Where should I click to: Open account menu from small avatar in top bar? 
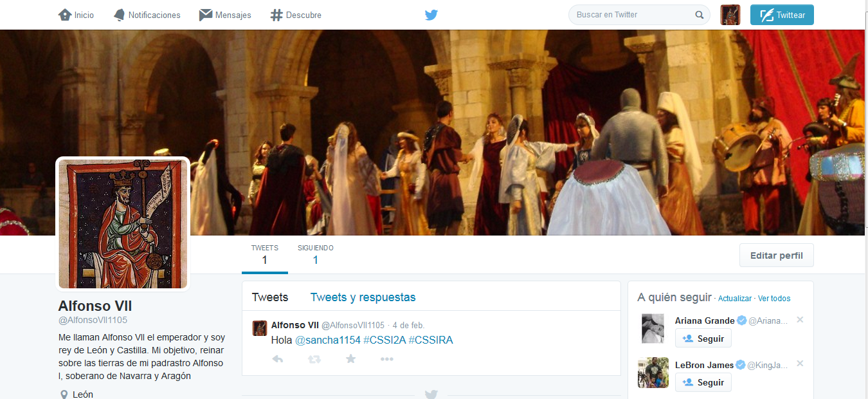[730, 15]
